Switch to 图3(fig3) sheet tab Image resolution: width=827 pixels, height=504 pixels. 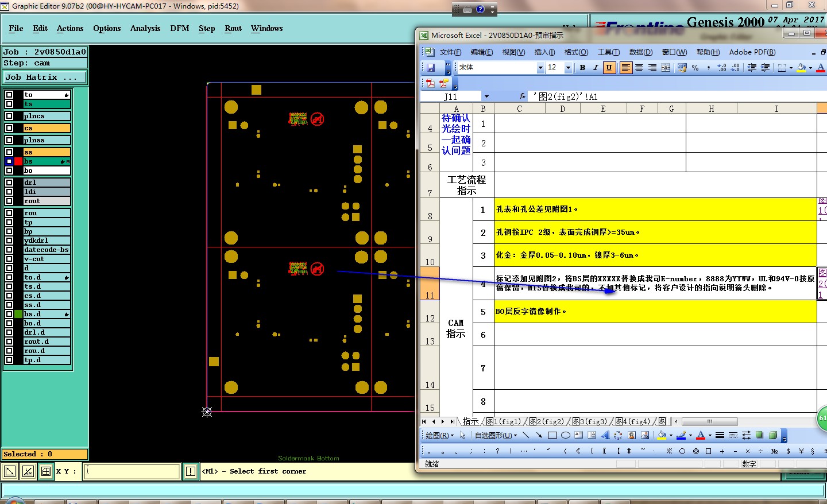pyautogui.click(x=589, y=421)
